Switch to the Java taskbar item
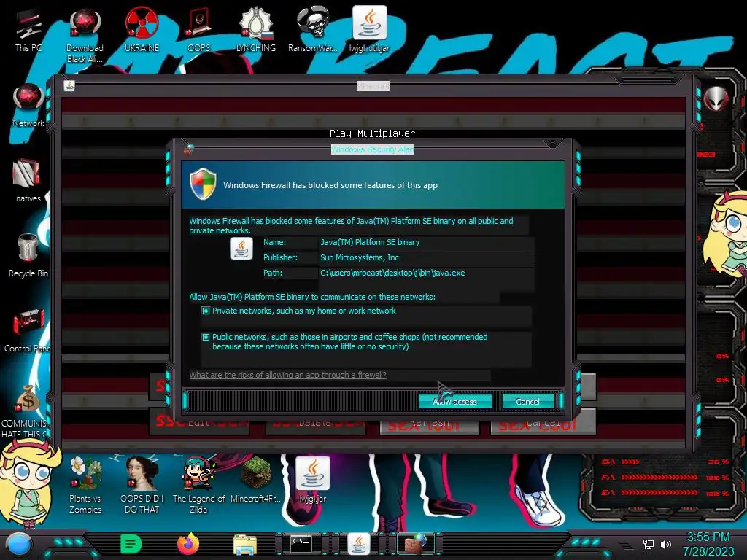 [359, 544]
